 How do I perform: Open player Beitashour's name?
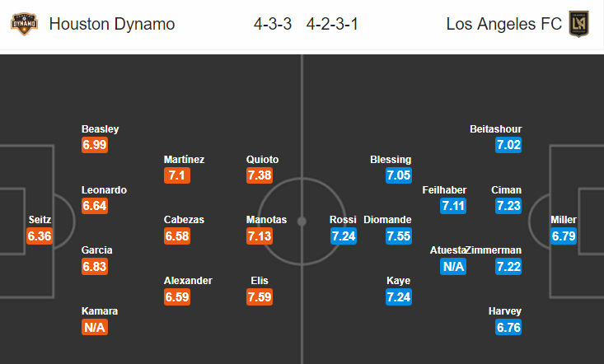pyautogui.click(x=496, y=129)
